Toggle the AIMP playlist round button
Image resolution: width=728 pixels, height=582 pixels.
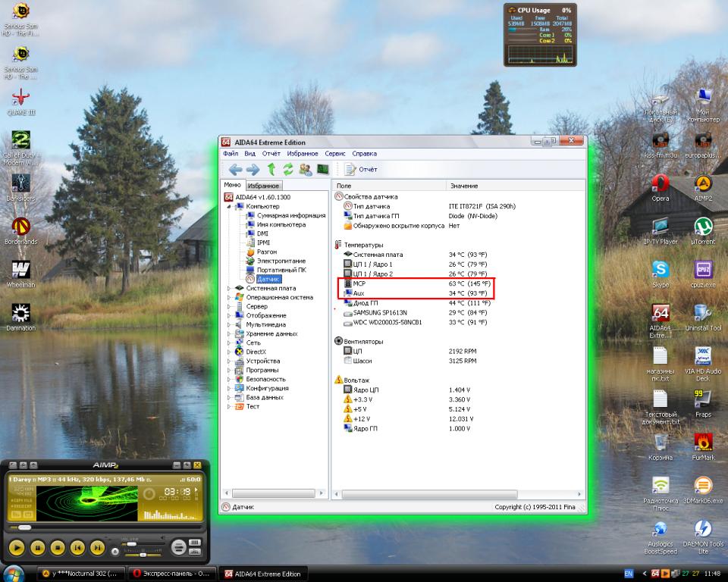178,548
